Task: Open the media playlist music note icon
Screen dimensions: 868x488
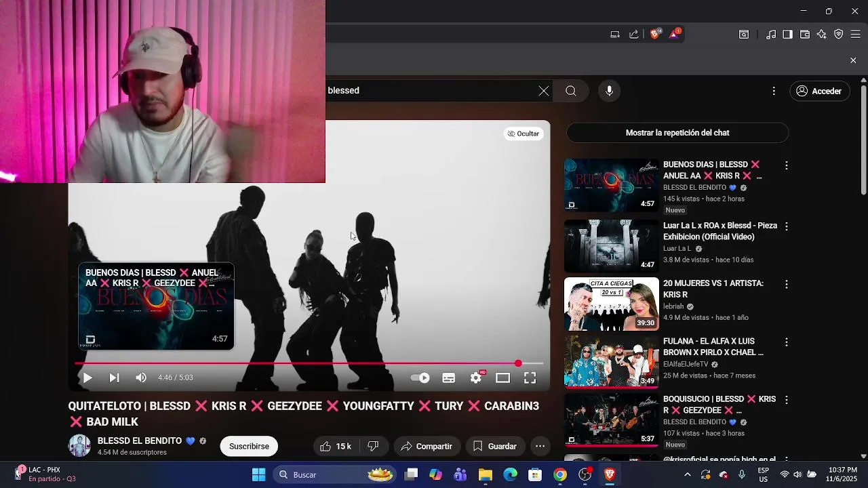Action: pos(771,35)
